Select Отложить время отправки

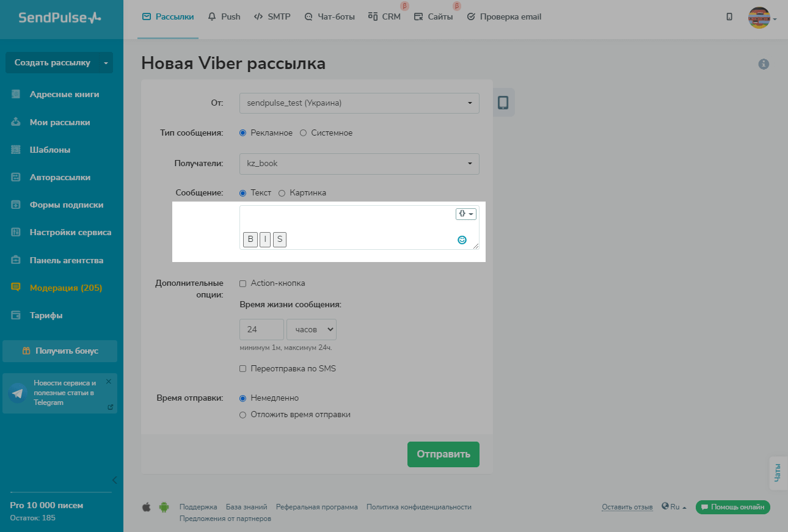click(243, 415)
